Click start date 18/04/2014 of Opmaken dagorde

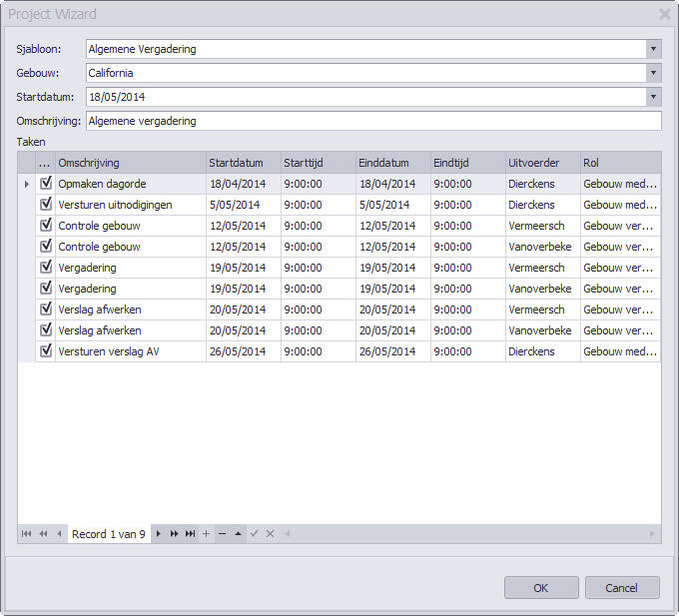click(244, 184)
